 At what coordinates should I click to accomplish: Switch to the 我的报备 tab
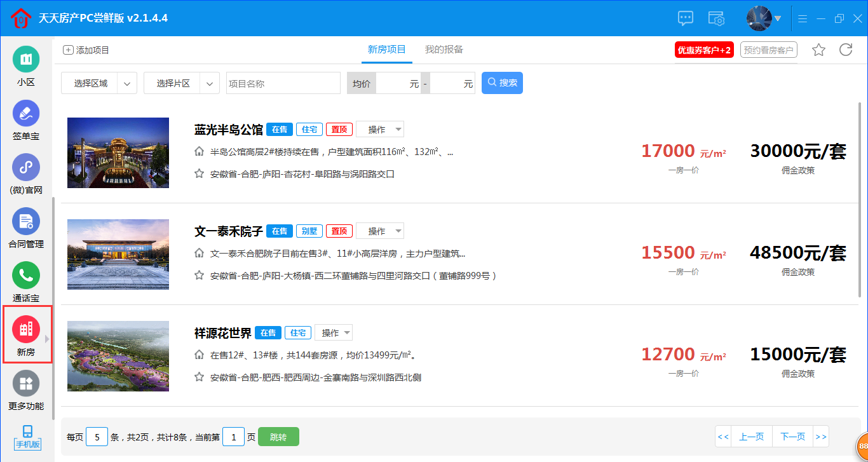tap(444, 50)
